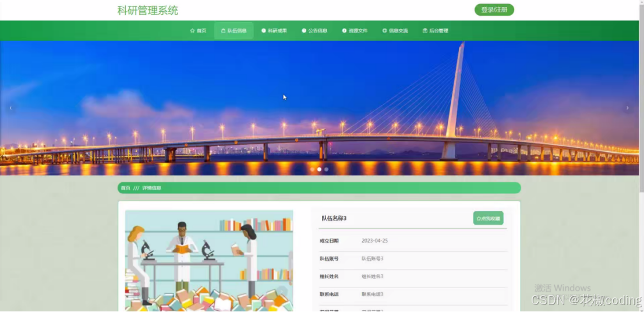Show the next banner slide with right arrow
Viewport: 644px width, 312px height.
click(x=627, y=108)
